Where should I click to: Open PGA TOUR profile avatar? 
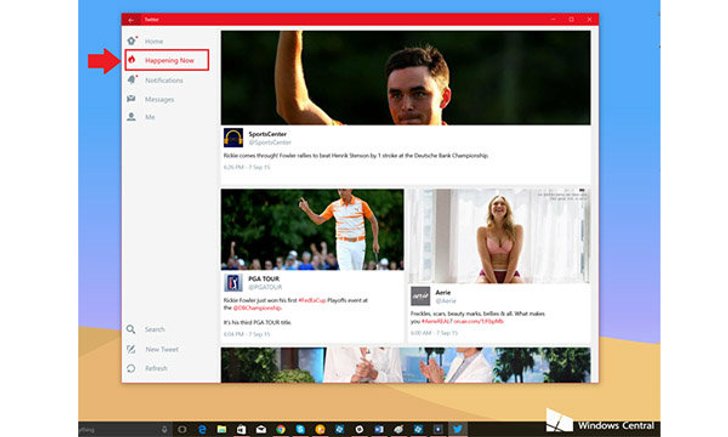pyautogui.click(x=233, y=282)
